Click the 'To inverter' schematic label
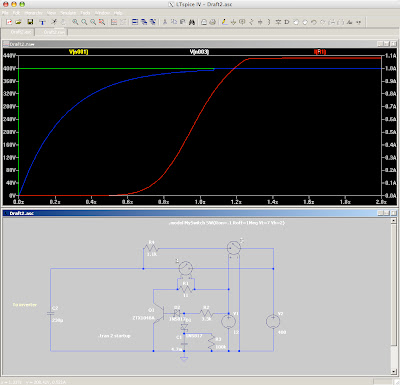This screenshot has height=385, width=400. click(25, 305)
